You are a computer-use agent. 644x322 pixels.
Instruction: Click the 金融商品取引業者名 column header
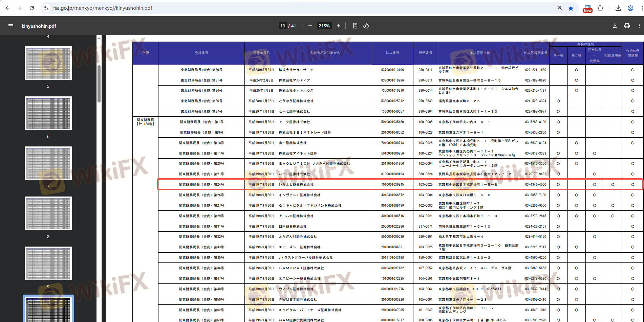(325, 53)
